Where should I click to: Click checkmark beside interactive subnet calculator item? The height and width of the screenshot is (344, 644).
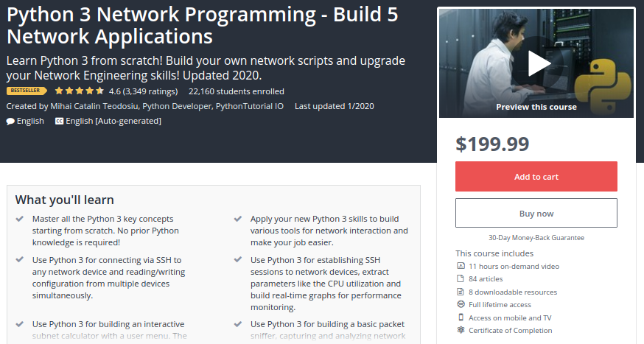[x=19, y=324]
